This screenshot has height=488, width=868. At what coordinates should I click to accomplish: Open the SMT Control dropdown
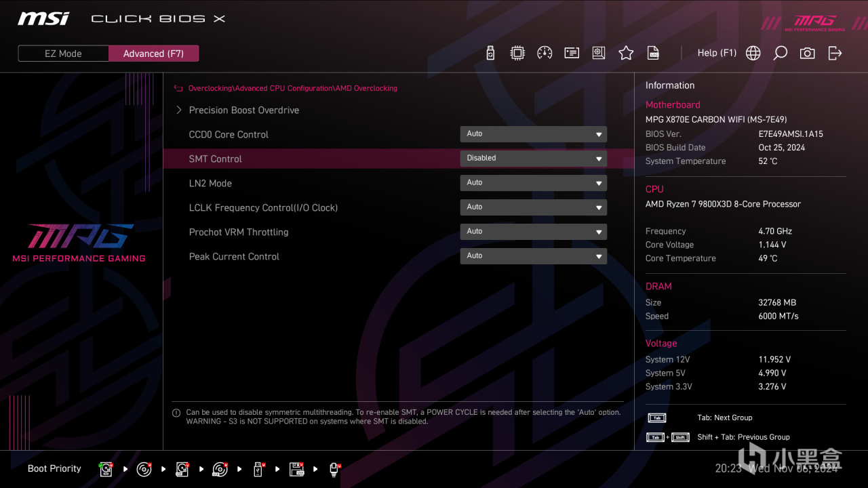(533, 159)
